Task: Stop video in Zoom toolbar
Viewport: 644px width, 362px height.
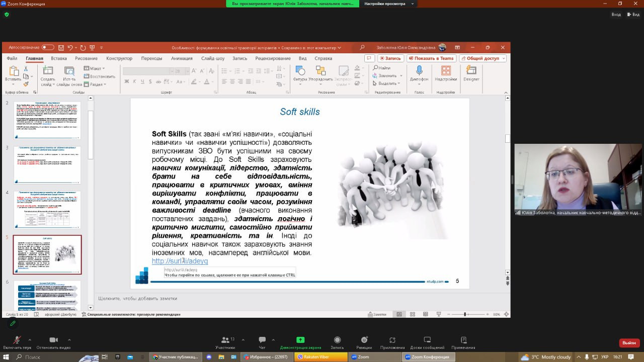Action: (53, 340)
